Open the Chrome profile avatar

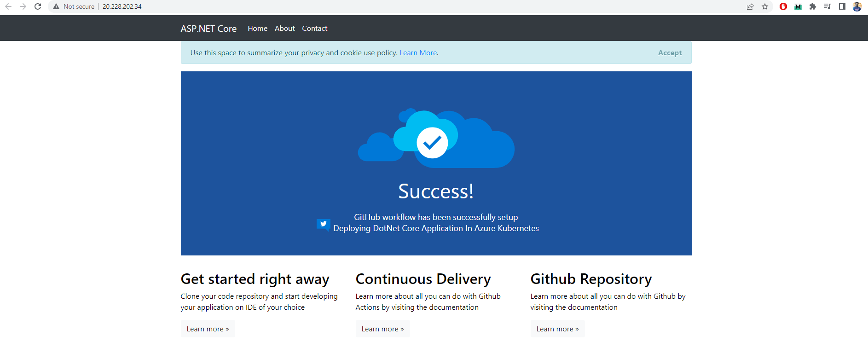click(x=857, y=6)
